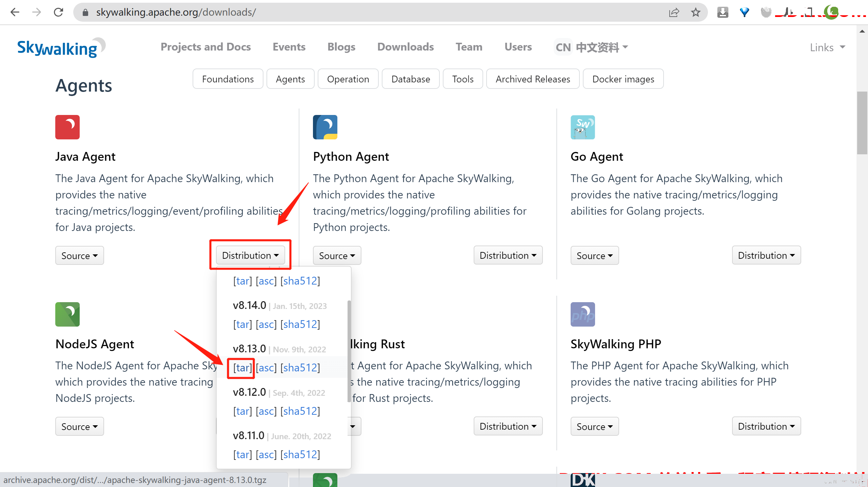Click the green profile avatar icon
This screenshot has height=487, width=868.
coord(831,12)
